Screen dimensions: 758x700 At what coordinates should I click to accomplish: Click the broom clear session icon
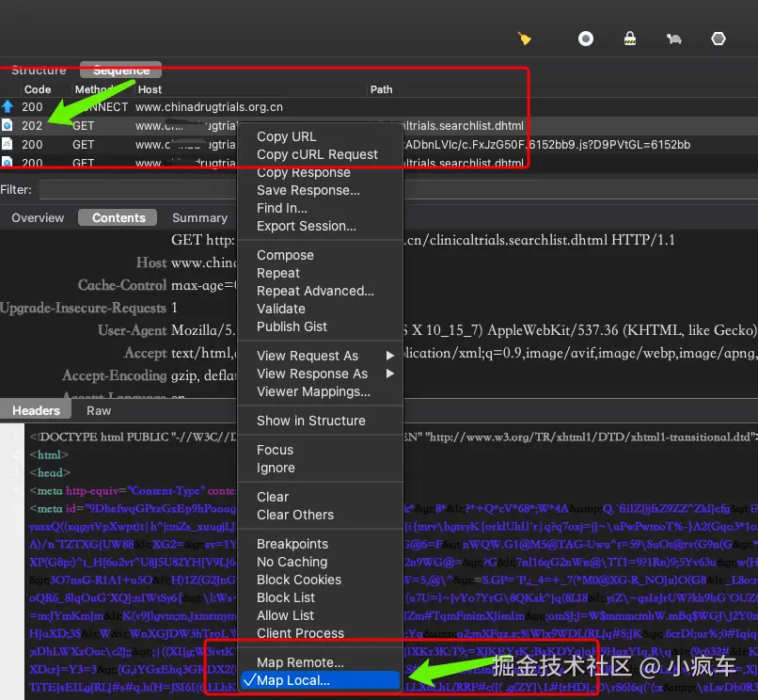(525, 39)
